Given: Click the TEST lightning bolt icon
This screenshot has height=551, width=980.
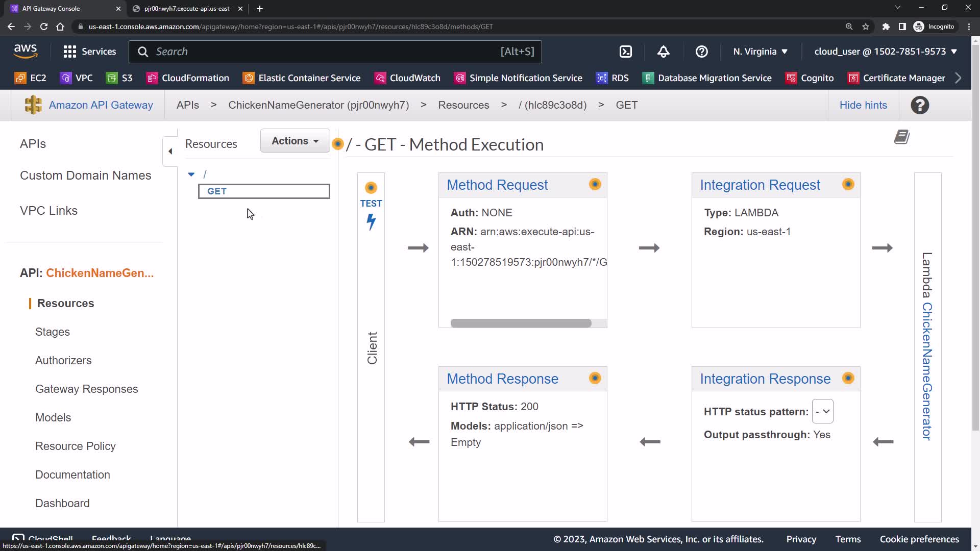Looking at the screenshot, I should click(x=371, y=221).
